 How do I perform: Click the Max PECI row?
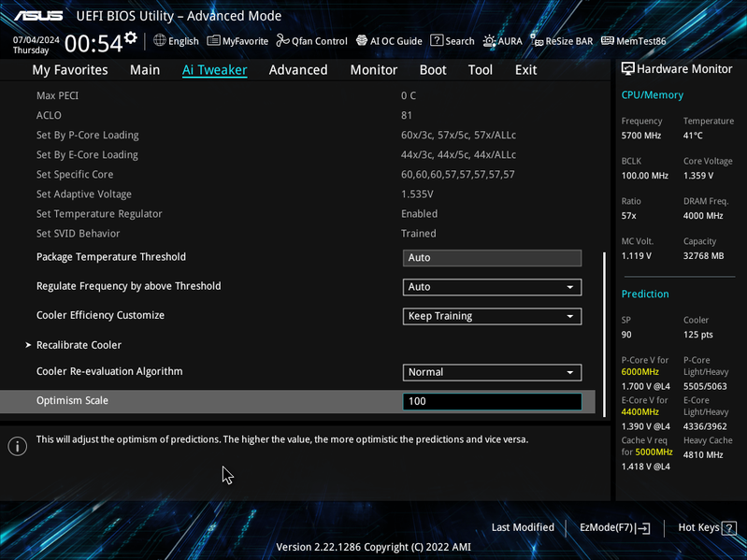click(297, 95)
